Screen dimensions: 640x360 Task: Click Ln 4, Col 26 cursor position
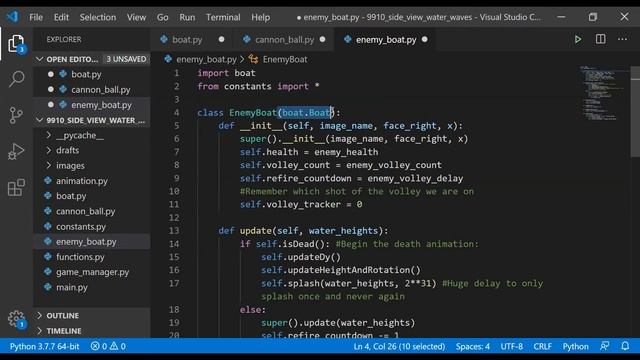tap(399, 346)
